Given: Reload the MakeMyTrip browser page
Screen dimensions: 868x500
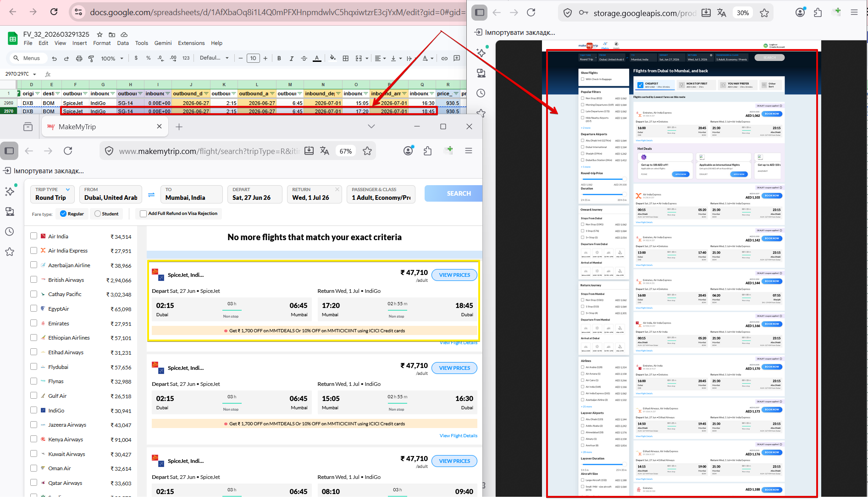Looking at the screenshot, I should pos(68,151).
